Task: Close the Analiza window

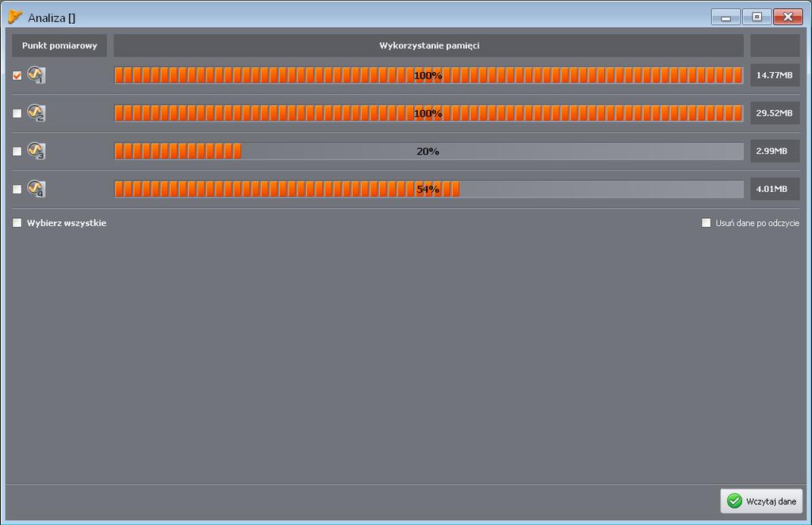Action: pyautogui.click(x=787, y=17)
